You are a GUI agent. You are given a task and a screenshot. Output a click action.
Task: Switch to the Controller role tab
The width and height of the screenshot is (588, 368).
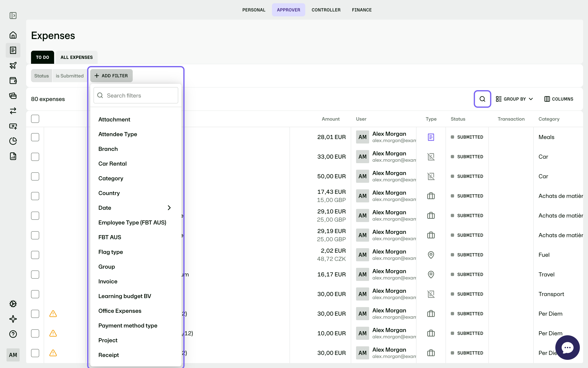326,10
